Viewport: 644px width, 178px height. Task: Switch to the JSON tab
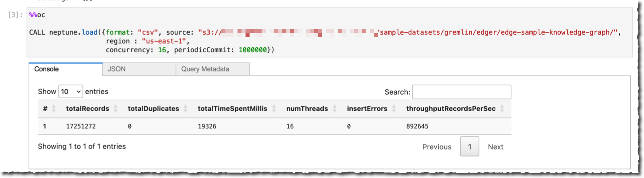[139, 69]
